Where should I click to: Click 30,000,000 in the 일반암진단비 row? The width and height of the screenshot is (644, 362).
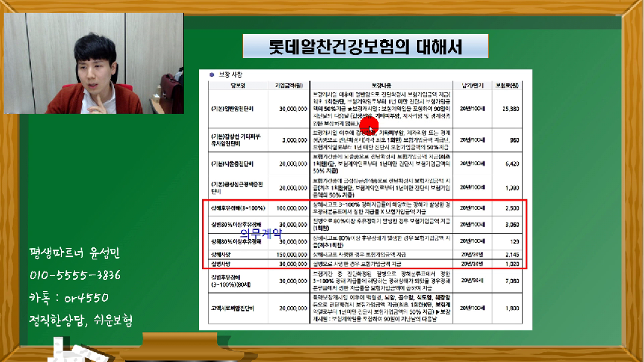[293, 109]
